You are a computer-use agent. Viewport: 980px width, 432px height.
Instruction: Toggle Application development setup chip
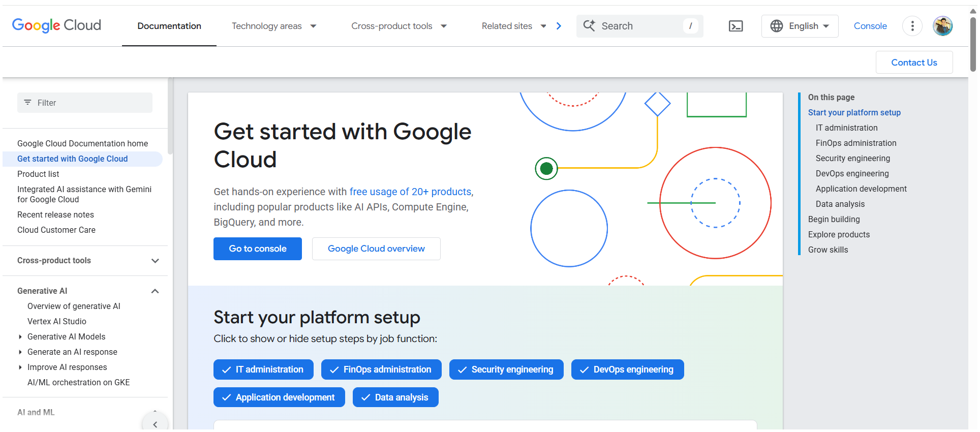click(x=279, y=397)
